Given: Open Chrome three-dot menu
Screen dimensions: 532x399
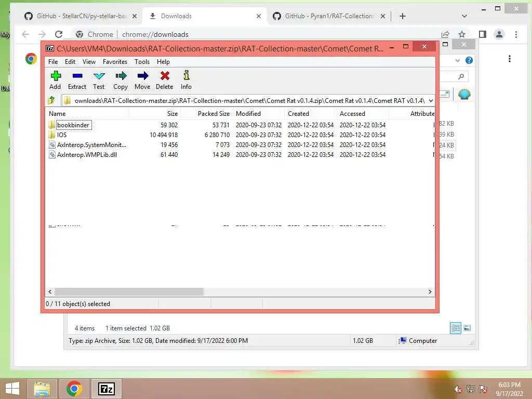Looking at the screenshot, I should click(x=516, y=34).
